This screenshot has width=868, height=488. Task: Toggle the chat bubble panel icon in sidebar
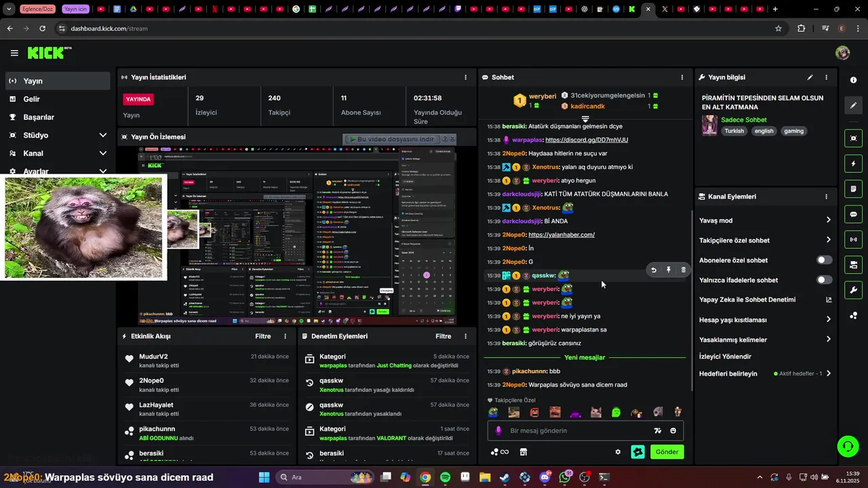tap(853, 214)
